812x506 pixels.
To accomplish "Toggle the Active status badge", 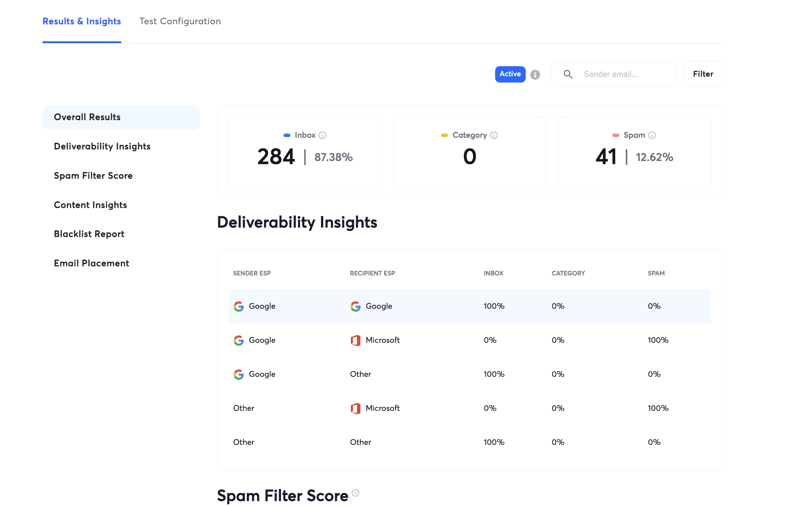I will [x=510, y=74].
